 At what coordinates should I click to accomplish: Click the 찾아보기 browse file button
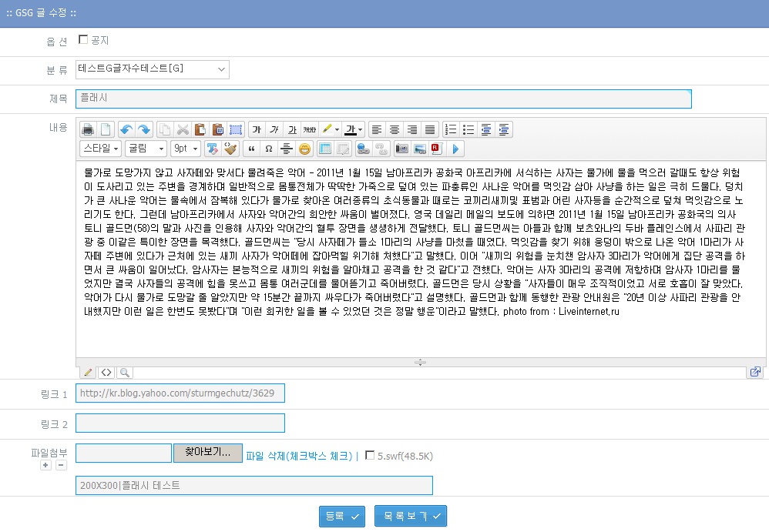tap(207, 453)
